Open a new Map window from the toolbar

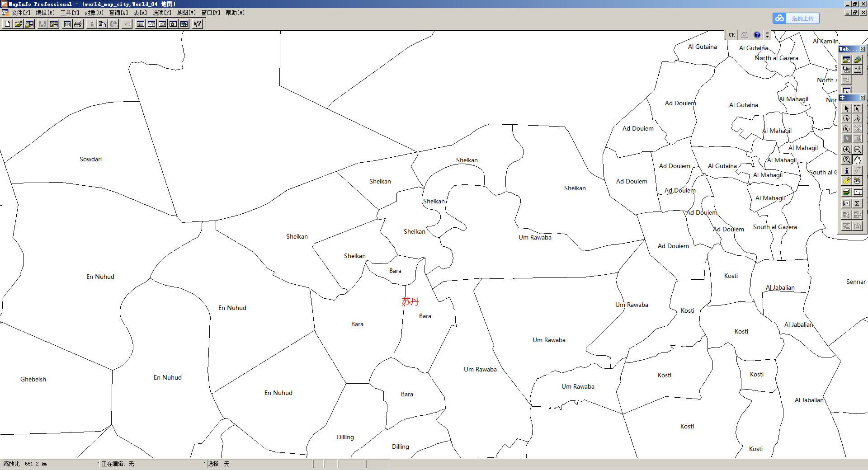coord(151,24)
